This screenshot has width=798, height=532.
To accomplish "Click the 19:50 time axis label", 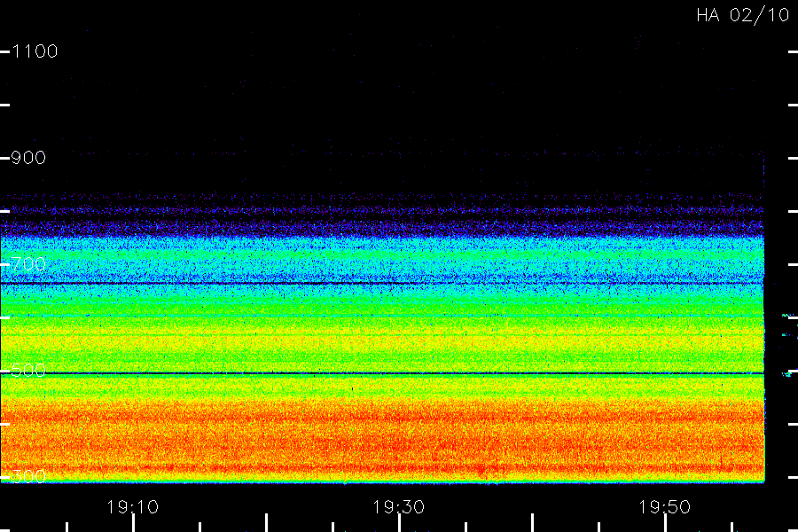I will click(665, 507).
